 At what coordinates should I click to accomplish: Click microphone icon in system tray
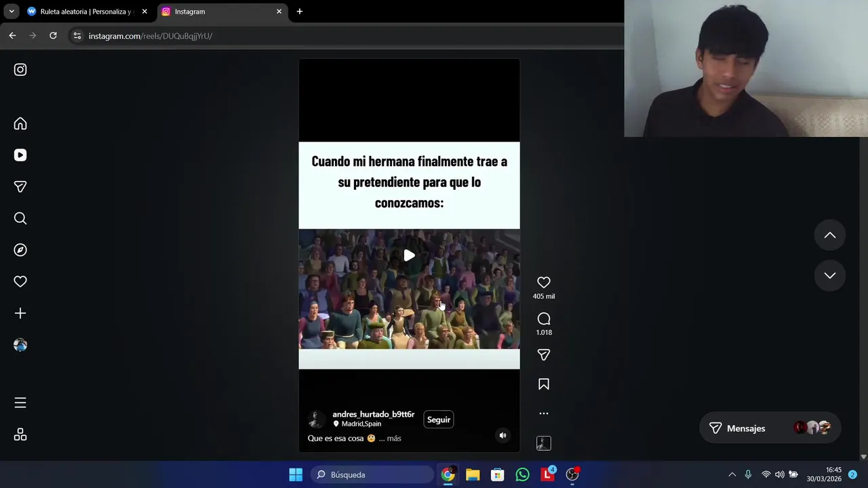coord(748,474)
